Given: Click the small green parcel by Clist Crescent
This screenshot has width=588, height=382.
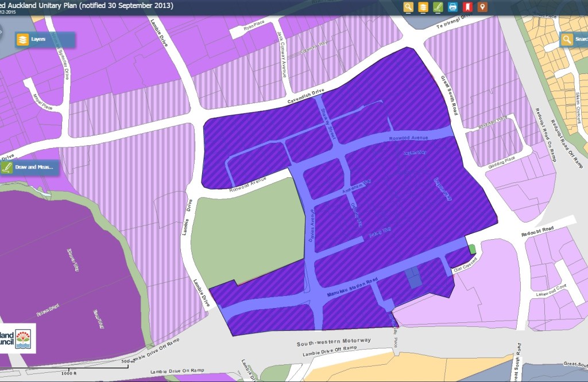Looking at the screenshot, I should (472, 249).
